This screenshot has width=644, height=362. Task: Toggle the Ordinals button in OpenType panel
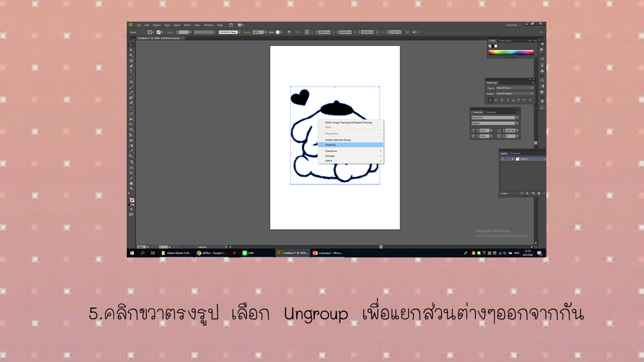point(524,100)
